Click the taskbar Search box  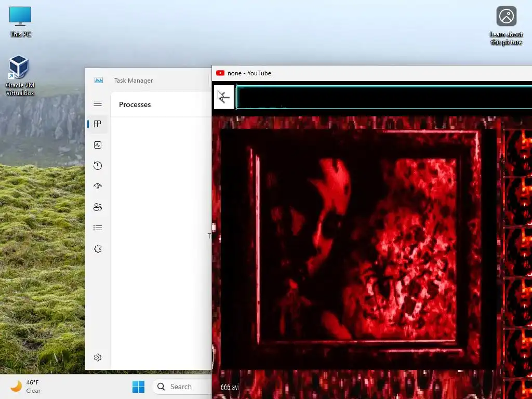click(x=182, y=387)
